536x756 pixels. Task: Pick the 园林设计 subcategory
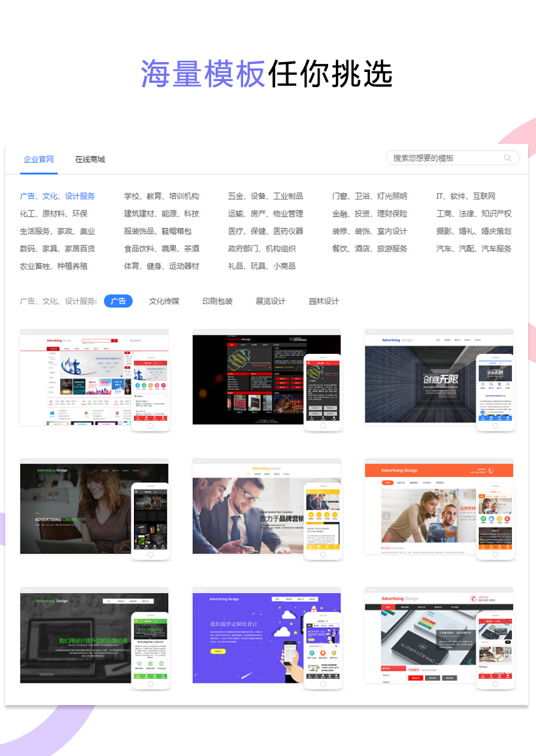click(324, 301)
